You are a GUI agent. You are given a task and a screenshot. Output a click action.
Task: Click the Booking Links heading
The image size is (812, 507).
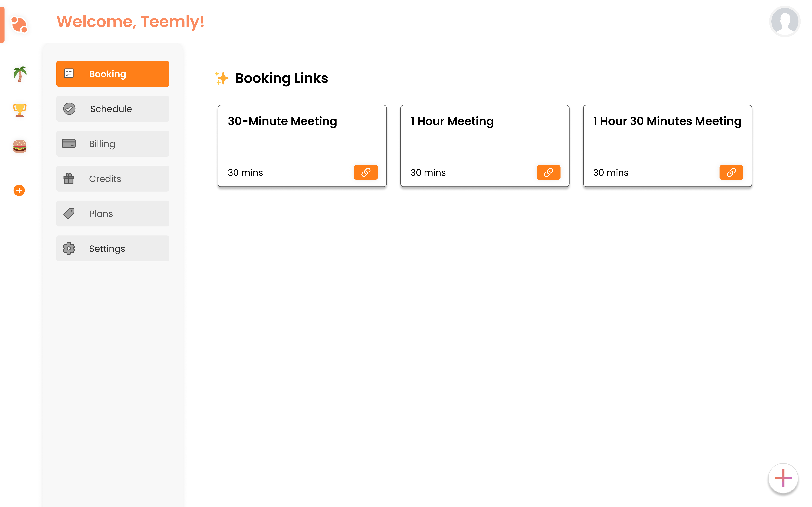(x=281, y=78)
